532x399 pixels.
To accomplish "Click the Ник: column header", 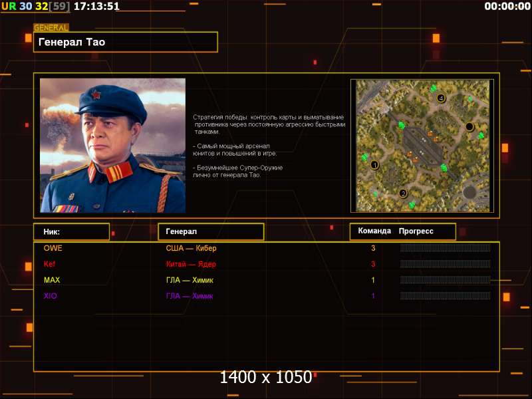I will click(71, 231).
